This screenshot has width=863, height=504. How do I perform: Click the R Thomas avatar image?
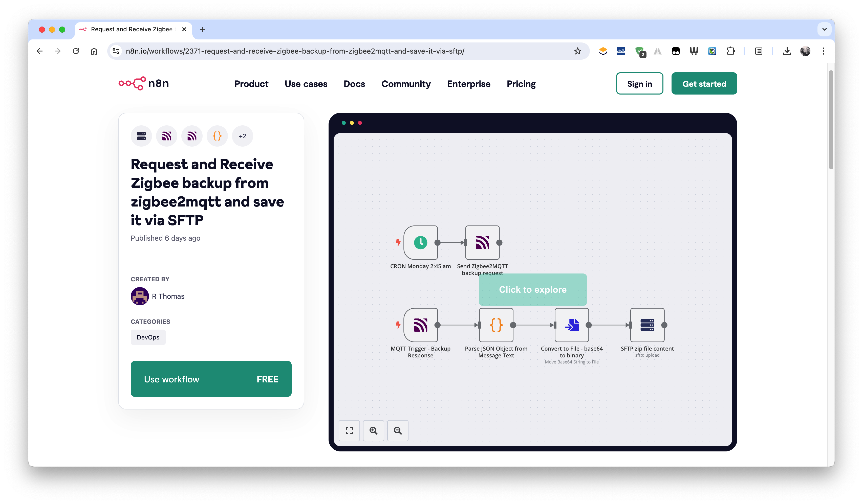point(140,296)
